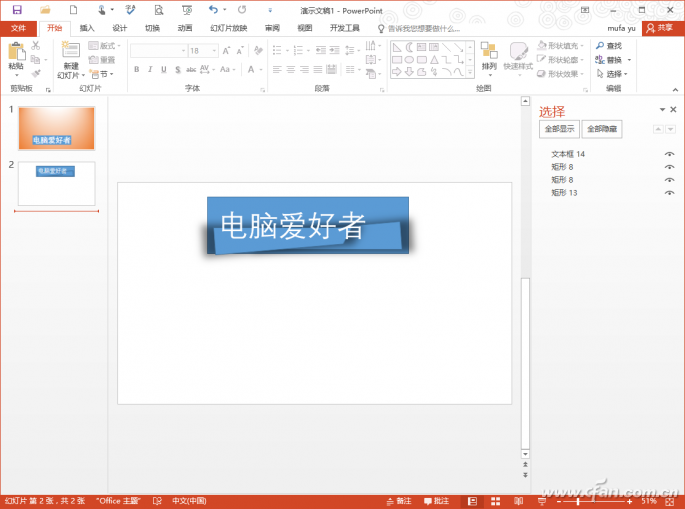Screen dimensions: 685x509
Task: Switch to Insert (插入) tab
Action: click(87, 28)
